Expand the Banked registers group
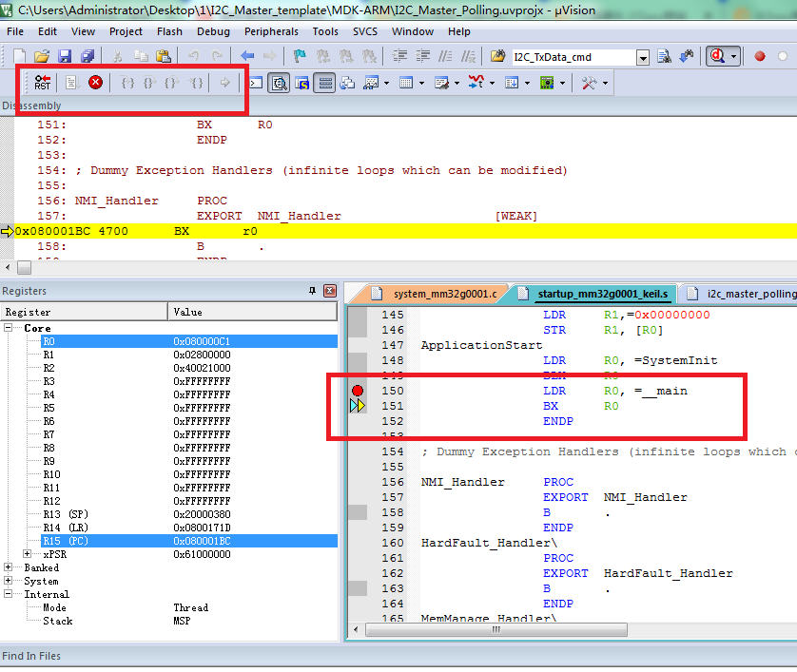 pos(9,567)
